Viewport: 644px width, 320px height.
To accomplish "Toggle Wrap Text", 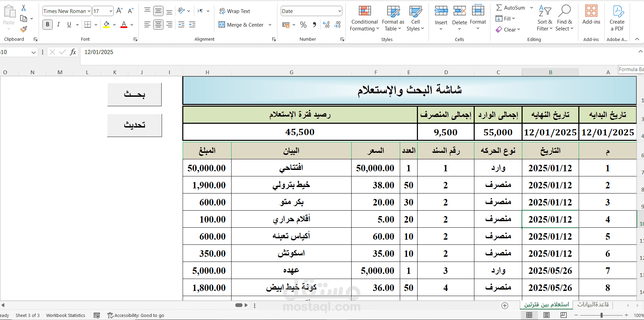I will click(235, 11).
